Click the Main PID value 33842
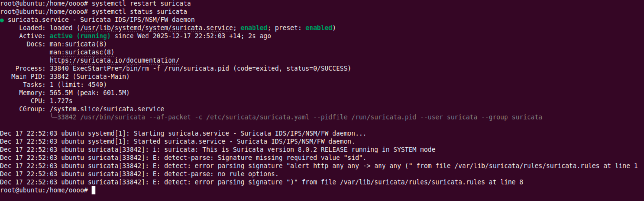644x201 pixels. pyautogui.click(x=59, y=77)
